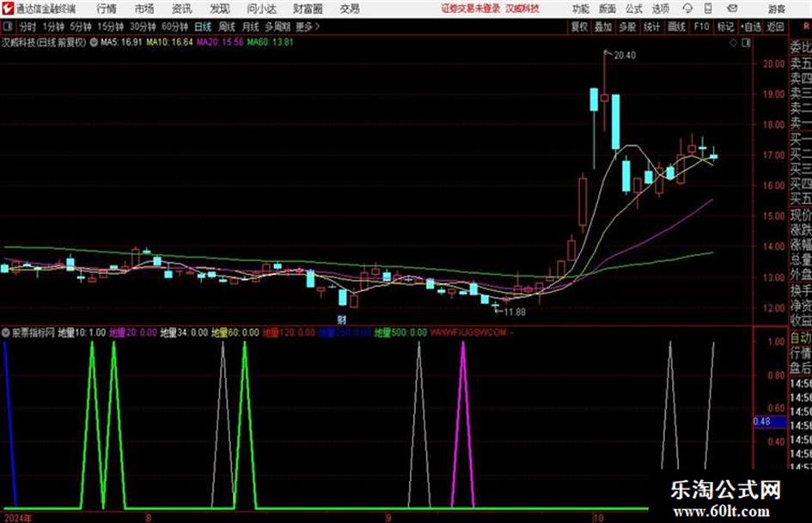Screen dimensions: 812x523
Task: Click the MA20: 15.58 indicator value
Action: pos(220,42)
